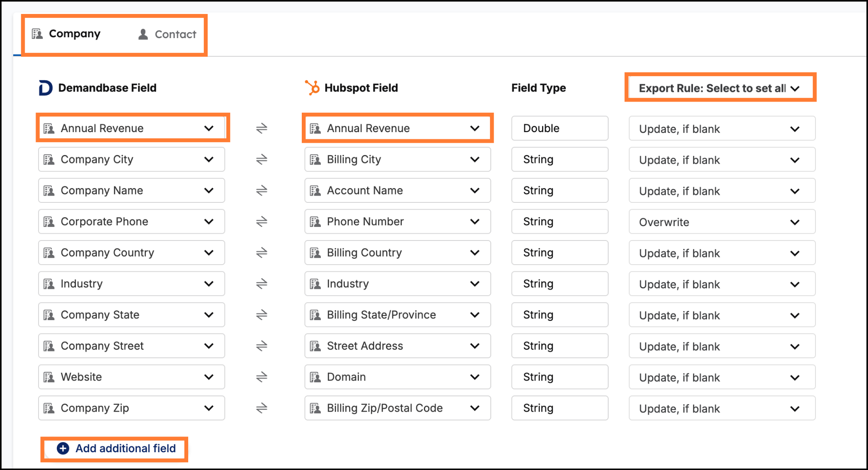Click String field type box for Website row
The image size is (868, 470).
click(x=559, y=377)
